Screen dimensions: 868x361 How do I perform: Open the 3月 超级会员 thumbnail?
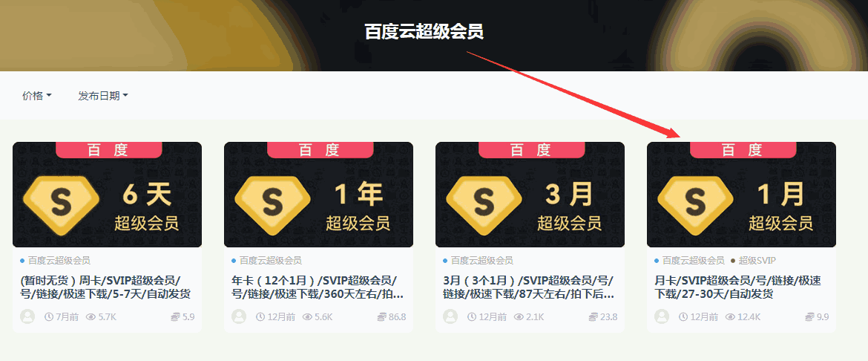[530, 195]
